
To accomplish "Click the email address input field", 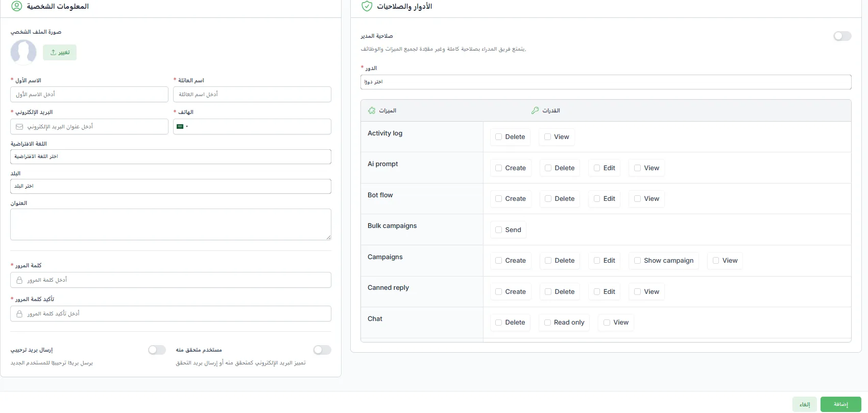I will click(x=89, y=127).
